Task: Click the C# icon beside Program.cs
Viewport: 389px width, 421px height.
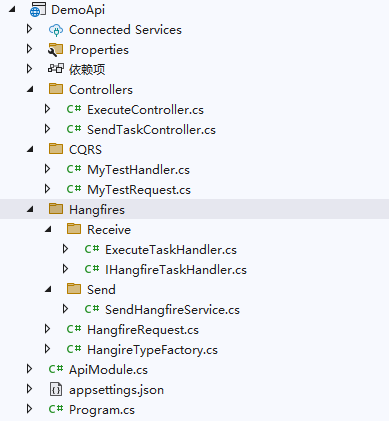Action: (x=56, y=409)
